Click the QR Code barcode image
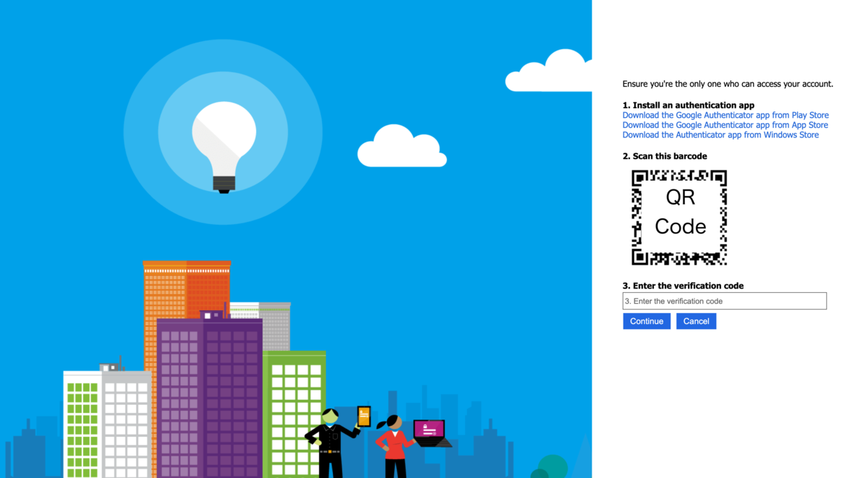The image size is (868, 478). point(679,217)
